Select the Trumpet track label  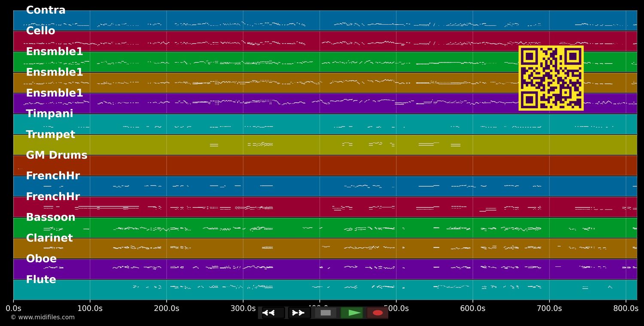(50, 134)
